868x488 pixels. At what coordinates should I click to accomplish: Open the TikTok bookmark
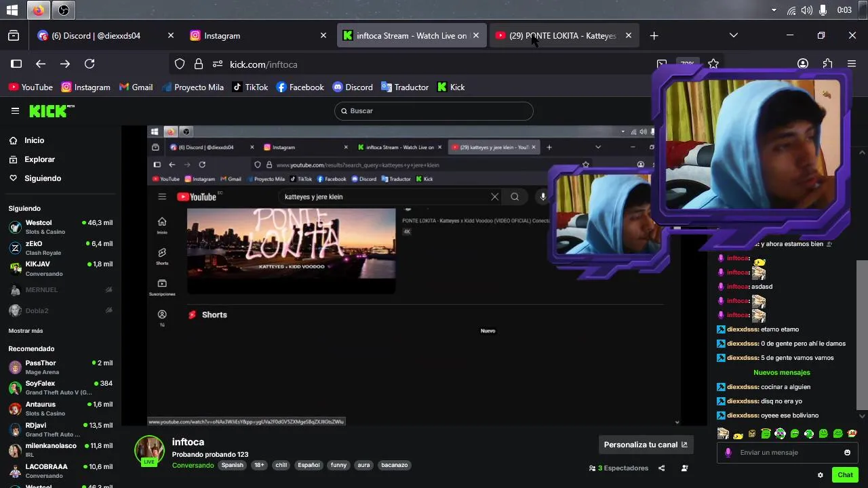[250, 87]
